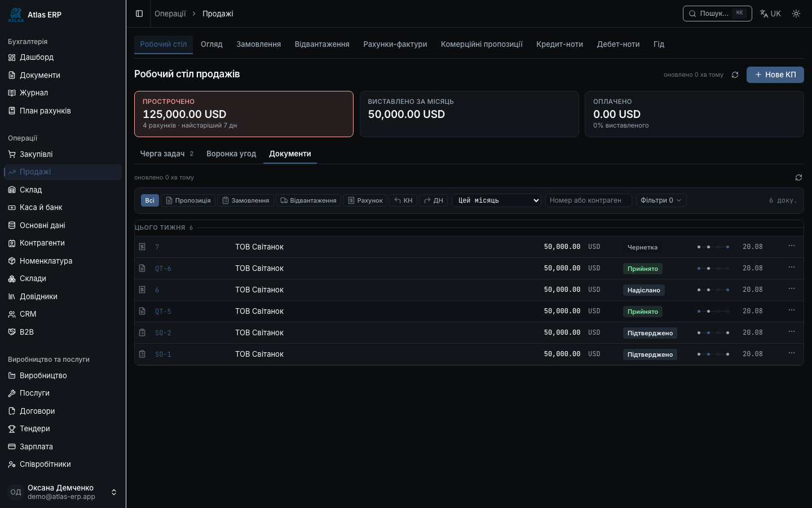Toggle the ДН filter chip
This screenshot has width=812, height=508.
[x=433, y=200]
